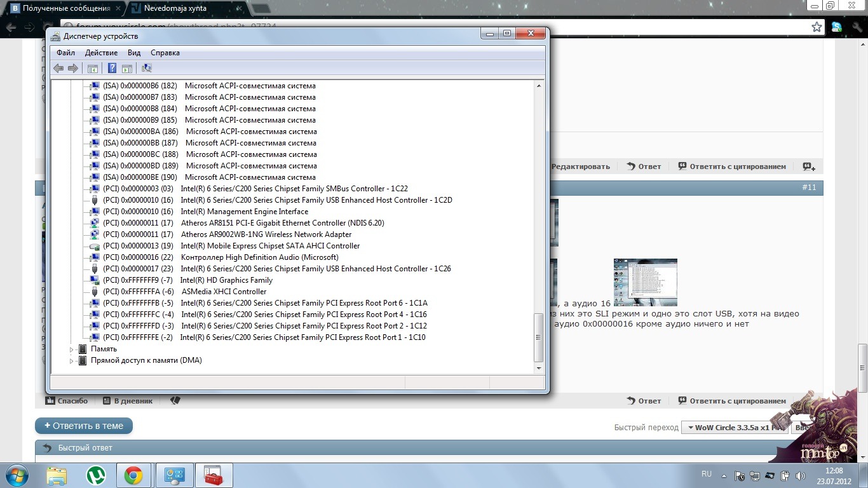Open the Windows Start button
Viewport: 868px width, 488px height.
tap(18, 475)
